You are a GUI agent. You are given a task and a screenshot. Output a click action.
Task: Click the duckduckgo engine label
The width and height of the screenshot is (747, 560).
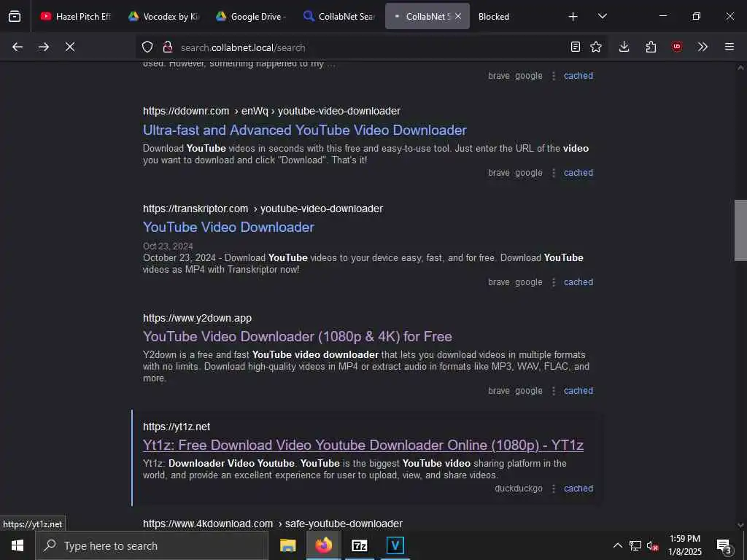click(519, 489)
